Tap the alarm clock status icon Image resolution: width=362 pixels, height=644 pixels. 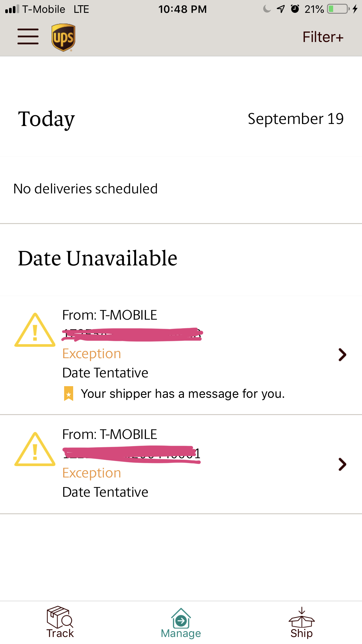(x=295, y=9)
